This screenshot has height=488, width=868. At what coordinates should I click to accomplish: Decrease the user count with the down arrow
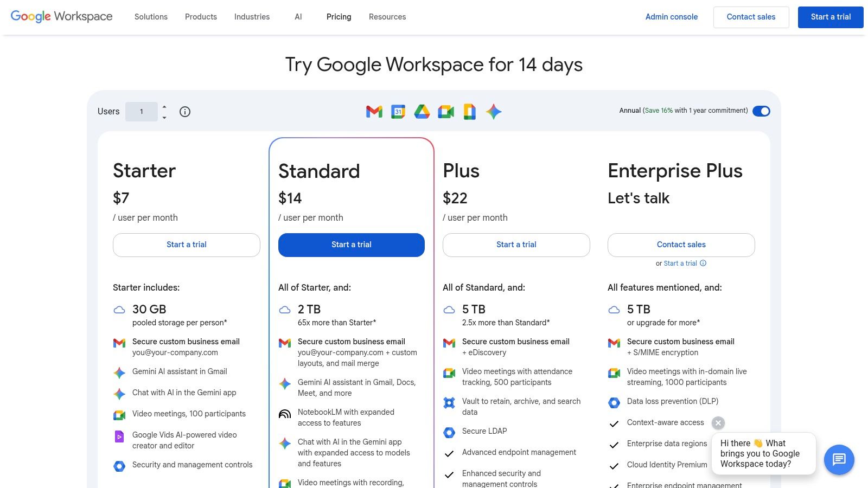[163, 117]
